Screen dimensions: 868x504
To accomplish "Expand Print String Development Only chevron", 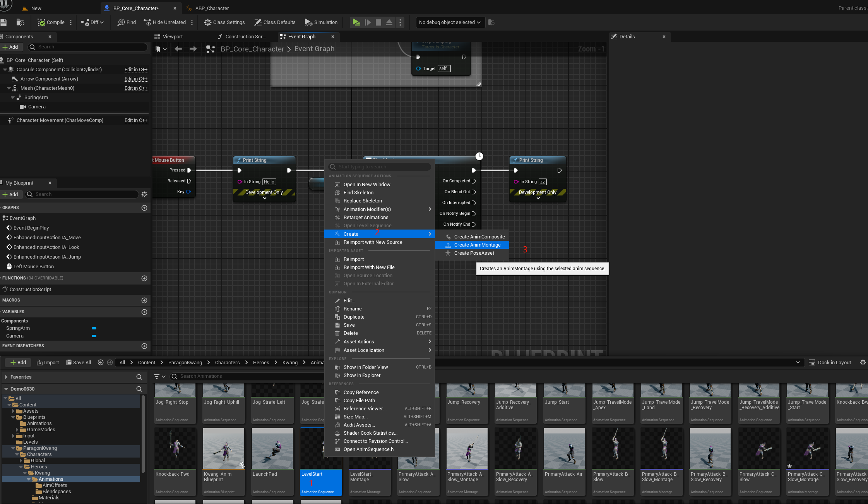I will 265,198.
